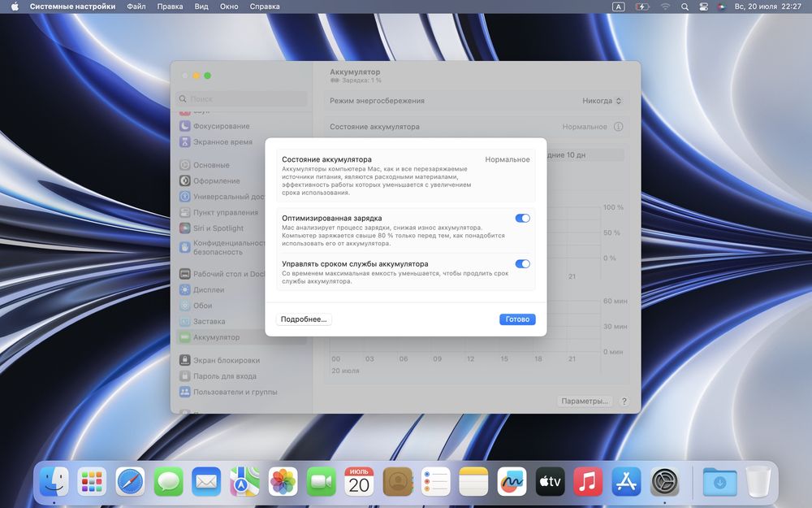
Task: Open the Файл menu
Action: point(136,7)
